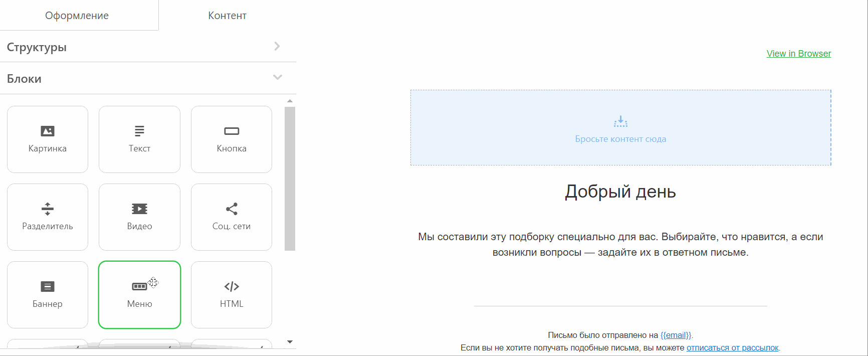Screen dimensions: 868x356
Task: Pick the Кнопка button block
Action: (232, 139)
